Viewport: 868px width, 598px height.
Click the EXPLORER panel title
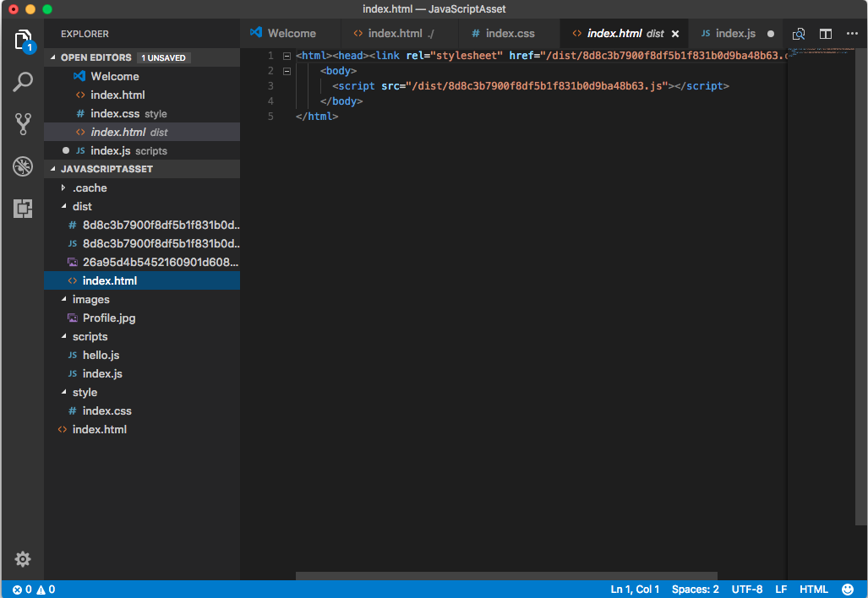pos(85,34)
